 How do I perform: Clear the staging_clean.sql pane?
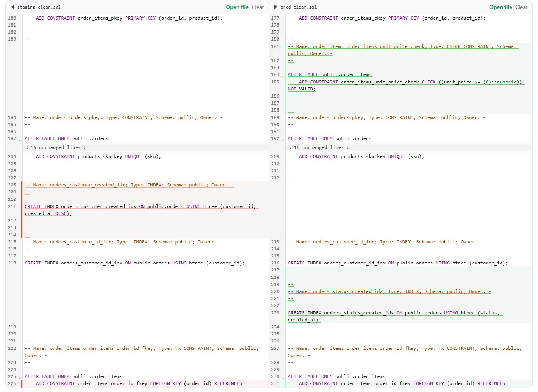(x=258, y=7)
